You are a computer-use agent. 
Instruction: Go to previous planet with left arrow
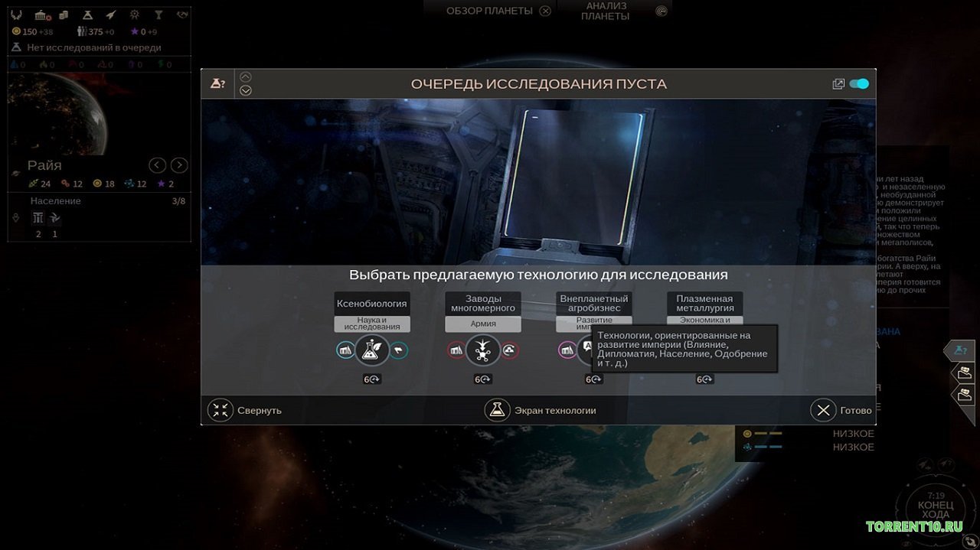click(157, 165)
